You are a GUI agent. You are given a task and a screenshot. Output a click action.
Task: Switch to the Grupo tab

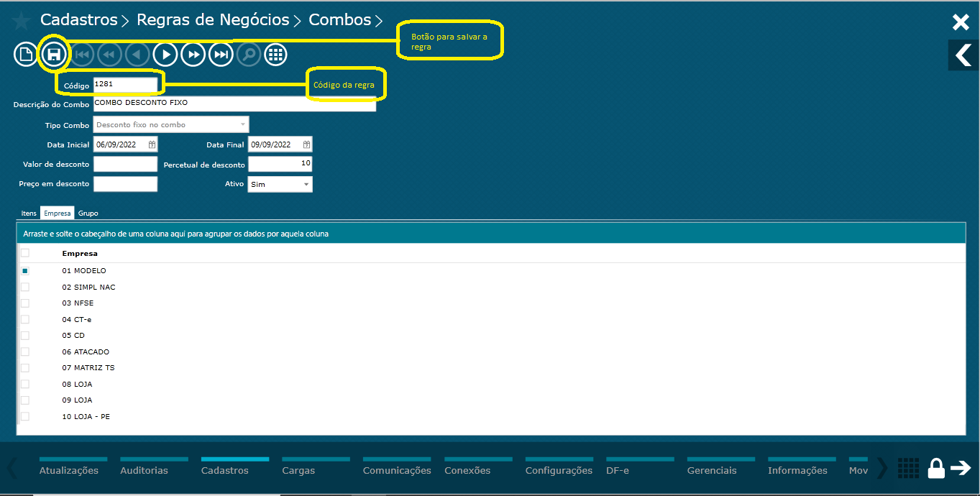(x=88, y=213)
